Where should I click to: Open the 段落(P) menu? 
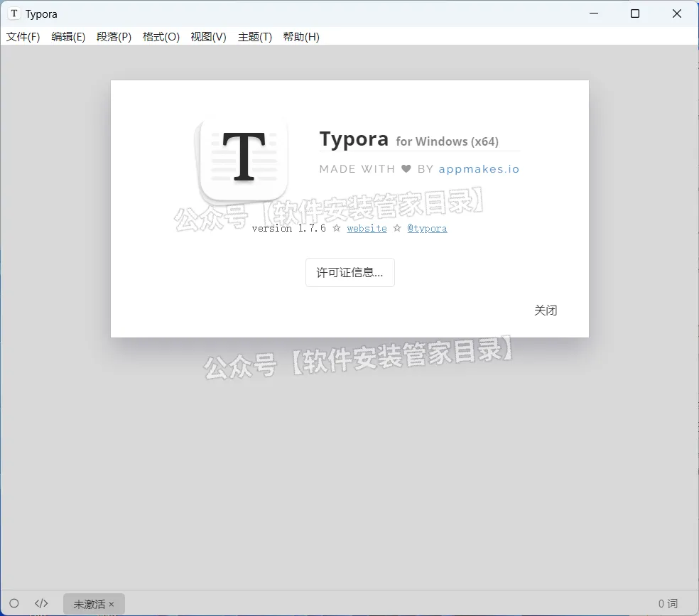click(114, 36)
